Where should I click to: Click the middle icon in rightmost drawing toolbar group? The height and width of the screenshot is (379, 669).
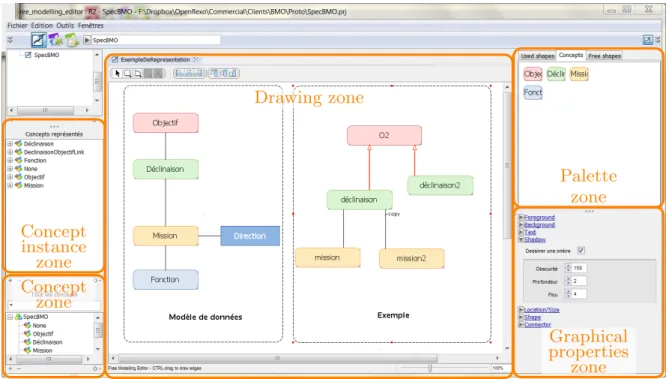coord(223,73)
